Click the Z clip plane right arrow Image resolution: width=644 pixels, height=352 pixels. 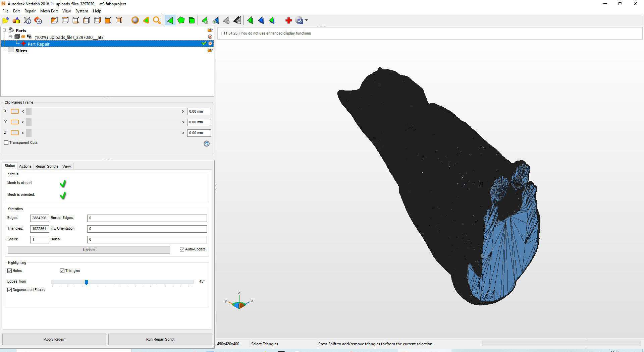[x=183, y=133]
